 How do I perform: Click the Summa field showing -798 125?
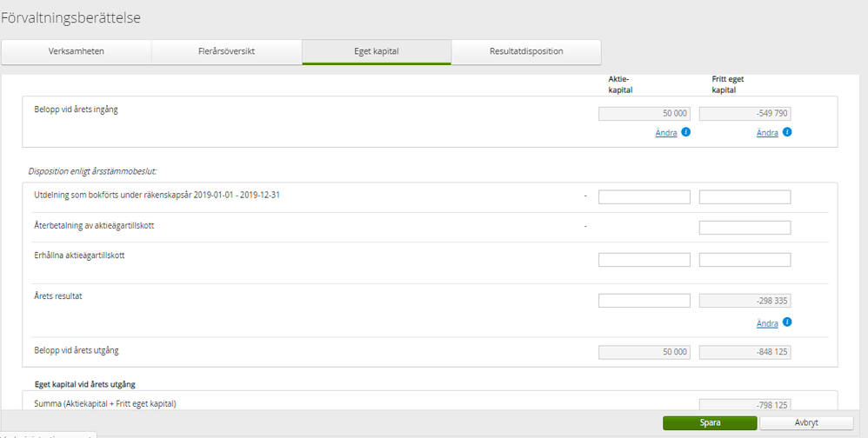pos(744,404)
